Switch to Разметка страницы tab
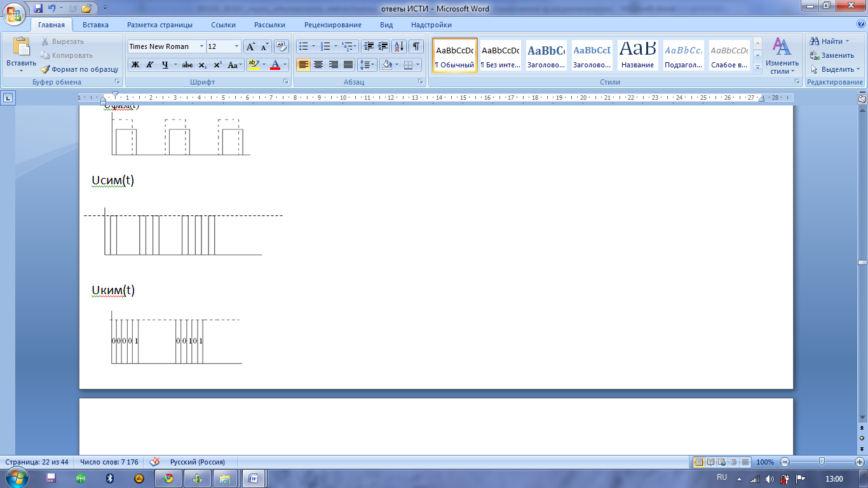The height and width of the screenshot is (488, 868). pos(159,25)
